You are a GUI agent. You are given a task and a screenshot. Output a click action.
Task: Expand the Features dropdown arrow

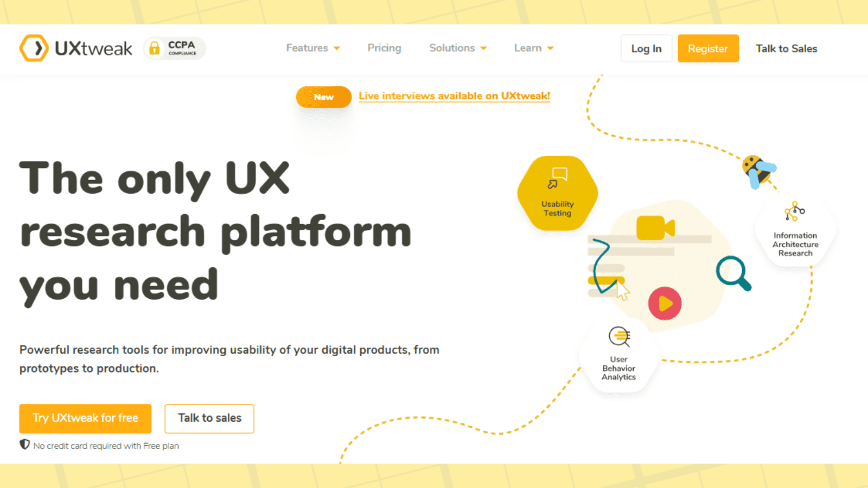pos(337,48)
